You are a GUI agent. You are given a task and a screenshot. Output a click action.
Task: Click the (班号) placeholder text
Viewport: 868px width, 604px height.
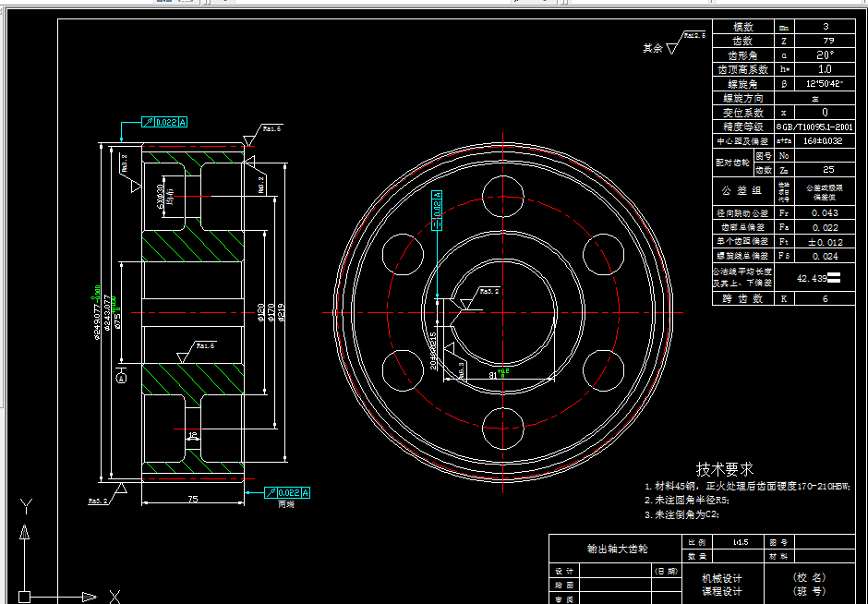click(x=810, y=591)
